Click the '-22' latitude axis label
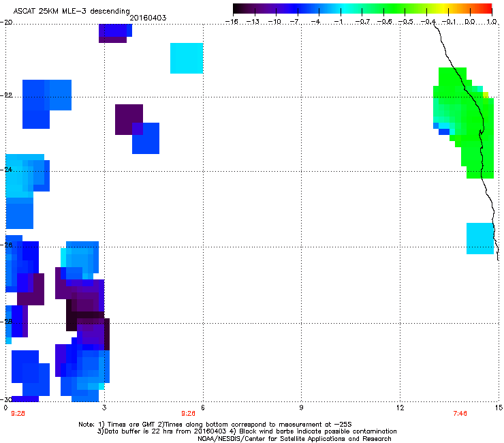The image size is (504, 443). [x=6, y=95]
